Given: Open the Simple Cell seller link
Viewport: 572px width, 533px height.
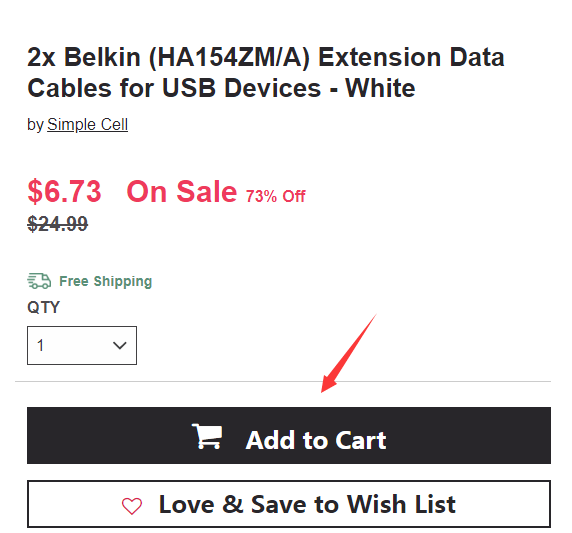Looking at the screenshot, I should (88, 125).
